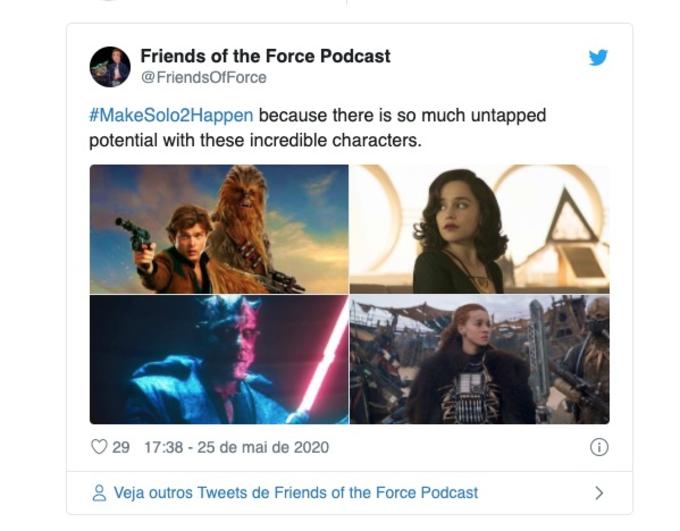Screen dimensions: 680x531
Task: Open the Han Solo and Chewbacca image
Action: [x=219, y=229]
